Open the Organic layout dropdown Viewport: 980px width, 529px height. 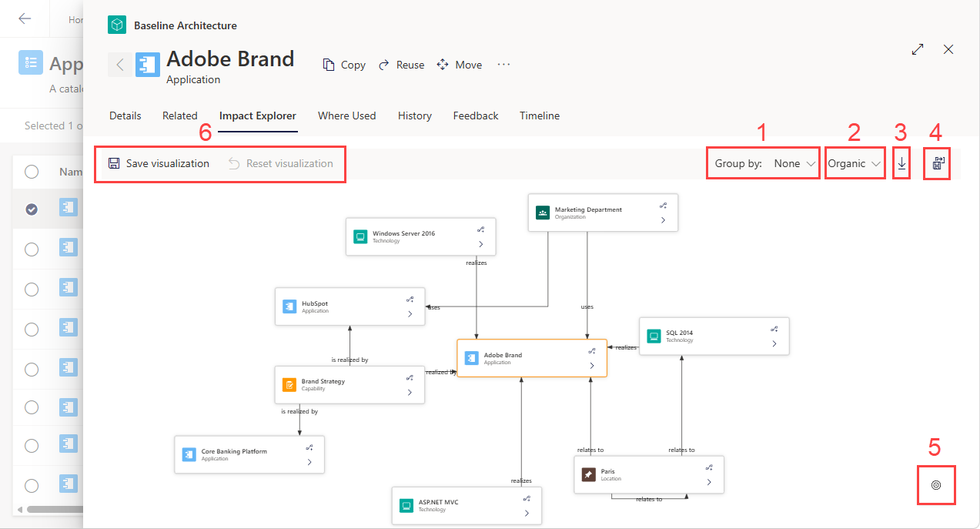pyautogui.click(x=854, y=163)
